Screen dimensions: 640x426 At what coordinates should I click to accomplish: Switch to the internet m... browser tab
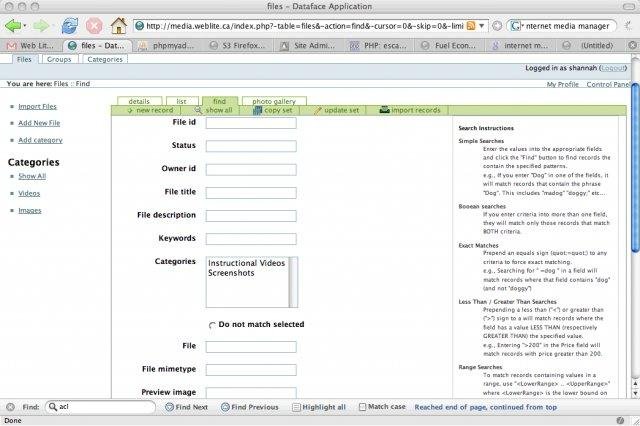pos(520,45)
